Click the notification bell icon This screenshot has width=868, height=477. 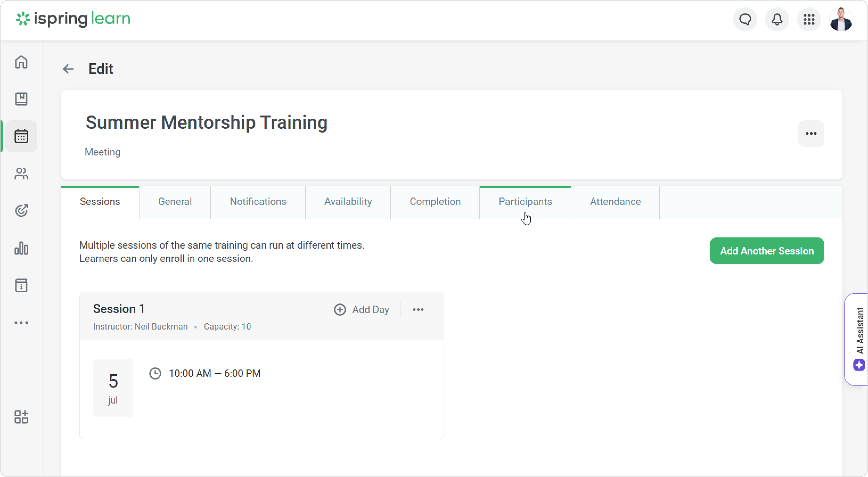coord(777,19)
